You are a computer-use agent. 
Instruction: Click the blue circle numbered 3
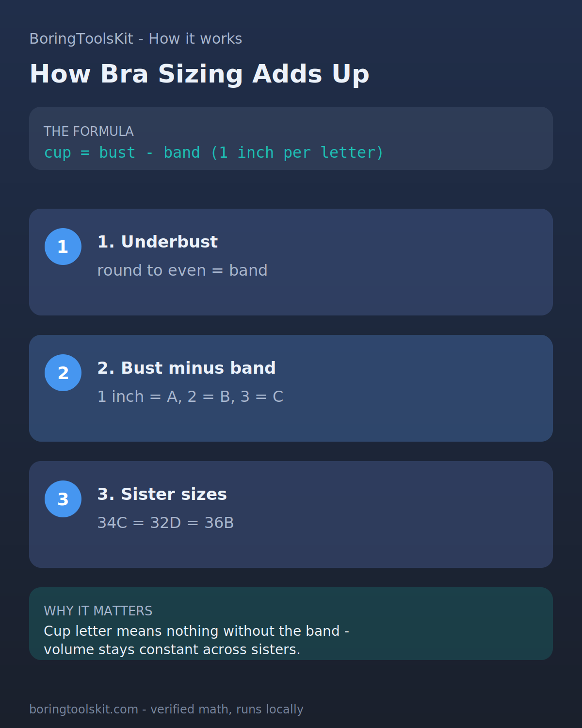point(63,499)
